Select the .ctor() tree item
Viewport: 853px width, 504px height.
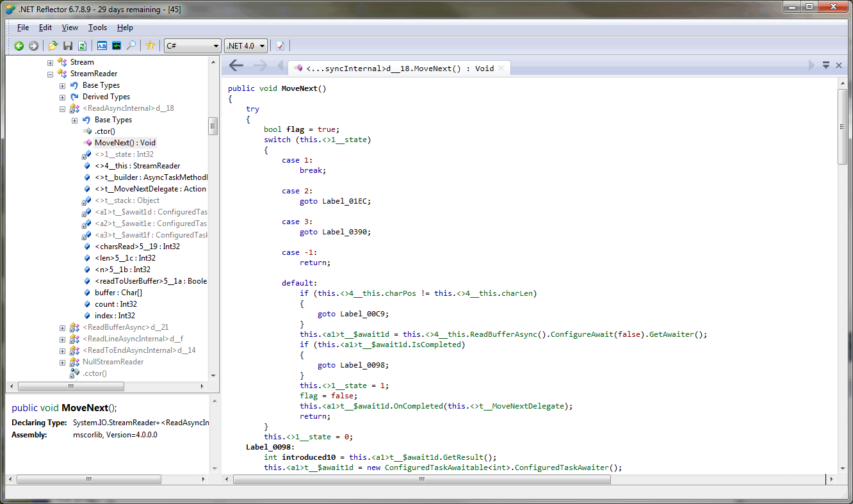(x=104, y=131)
